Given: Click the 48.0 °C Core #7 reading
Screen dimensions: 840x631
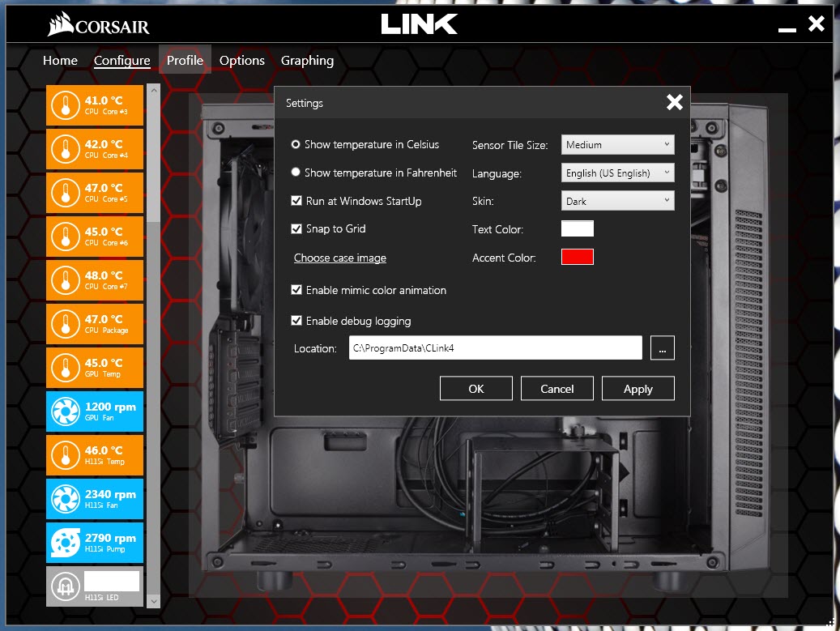Looking at the screenshot, I should (104, 275).
